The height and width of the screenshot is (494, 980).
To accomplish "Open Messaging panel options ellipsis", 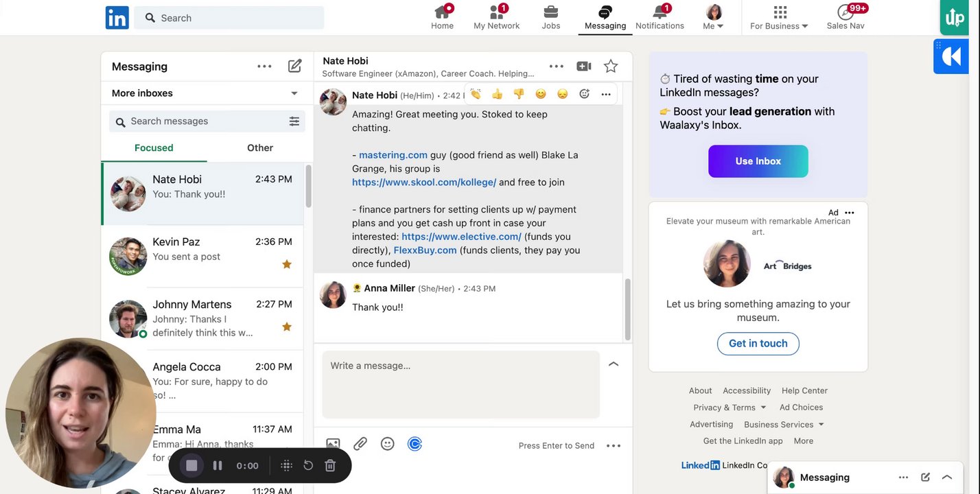I will [264, 67].
